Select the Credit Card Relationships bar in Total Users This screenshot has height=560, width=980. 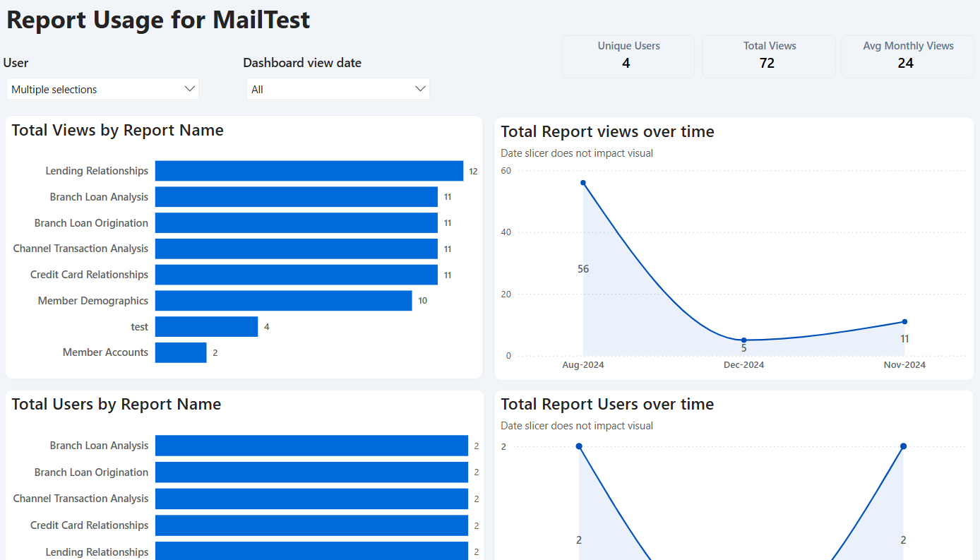[311, 525]
